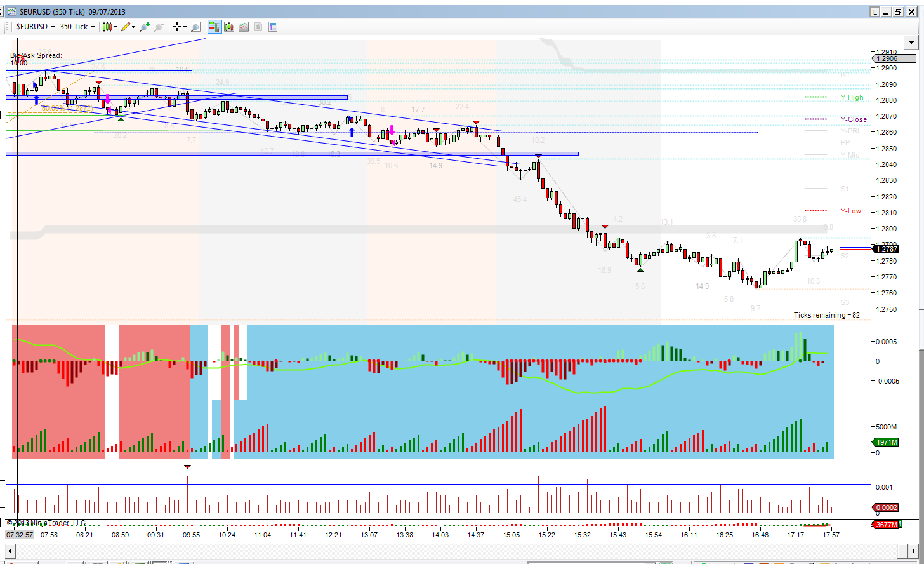Click the Y-High pivot label

click(852, 97)
